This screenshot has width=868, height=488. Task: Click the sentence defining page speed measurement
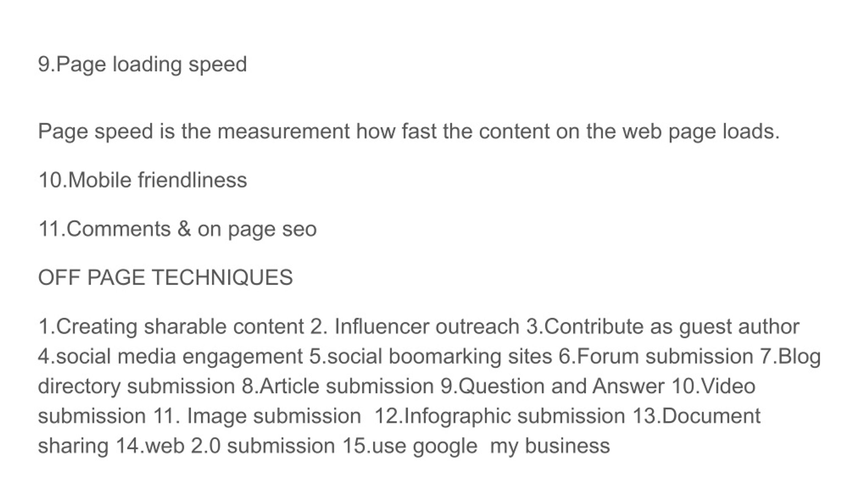point(409,132)
